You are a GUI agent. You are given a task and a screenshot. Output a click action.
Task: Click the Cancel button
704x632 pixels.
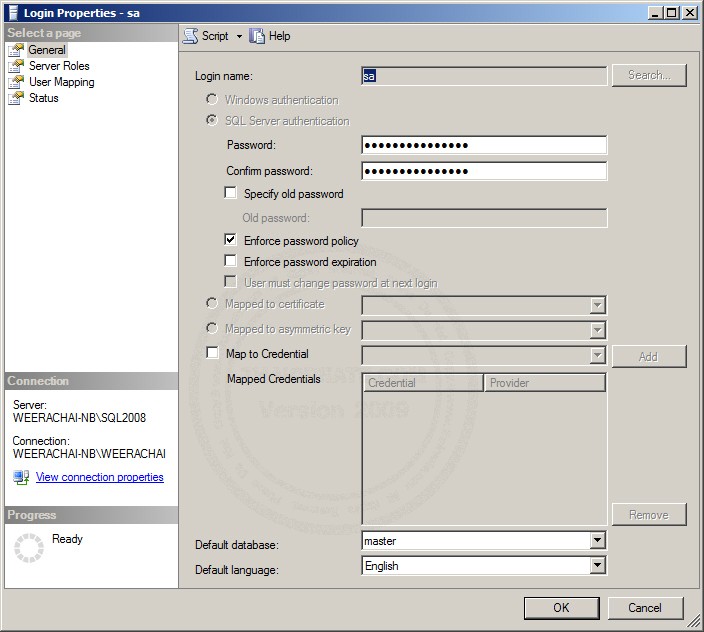(645, 608)
